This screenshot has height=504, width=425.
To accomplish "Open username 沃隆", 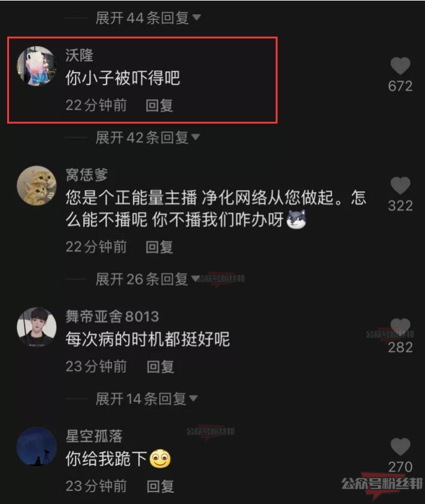I will (79, 55).
